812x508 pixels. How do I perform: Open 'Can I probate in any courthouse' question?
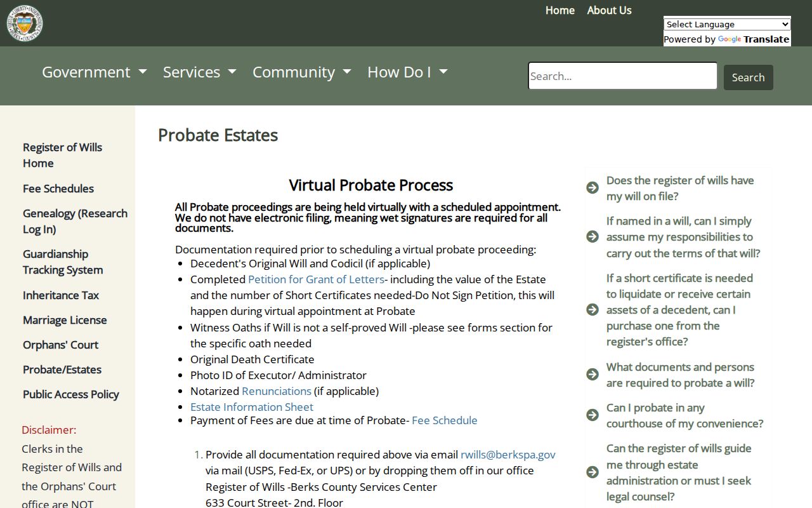[x=685, y=415]
